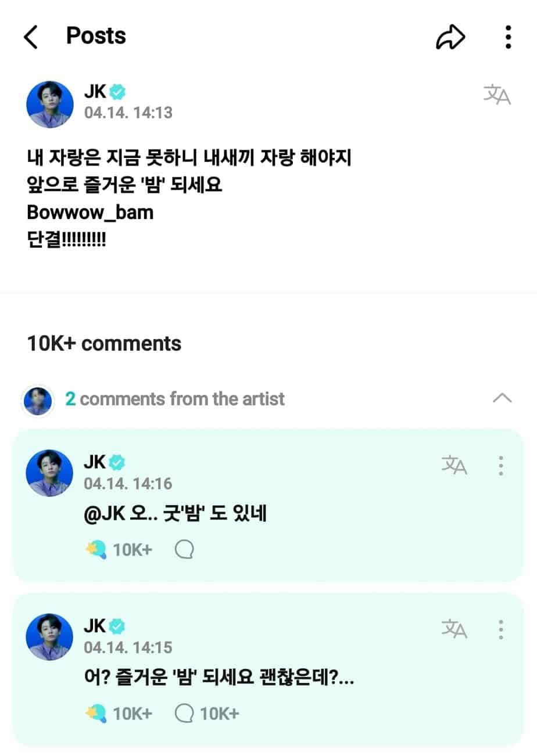
Task: Translate the main 04.14. 14:13 post
Action: click(497, 95)
